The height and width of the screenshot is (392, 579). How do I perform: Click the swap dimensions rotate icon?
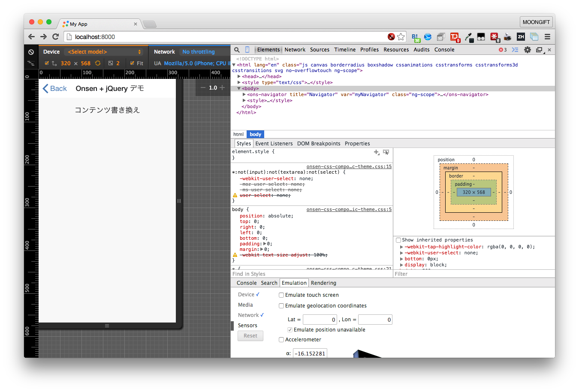point(98,63)
